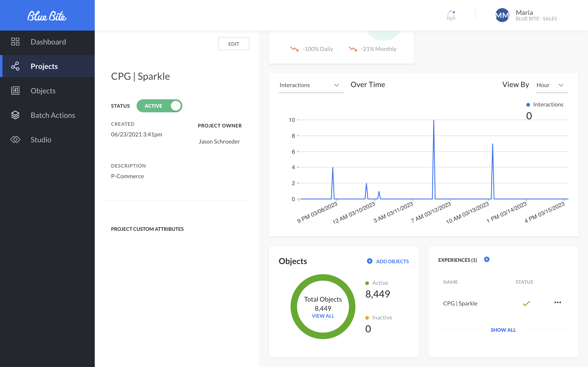Go to Projects in sidebar

[44, 66]
